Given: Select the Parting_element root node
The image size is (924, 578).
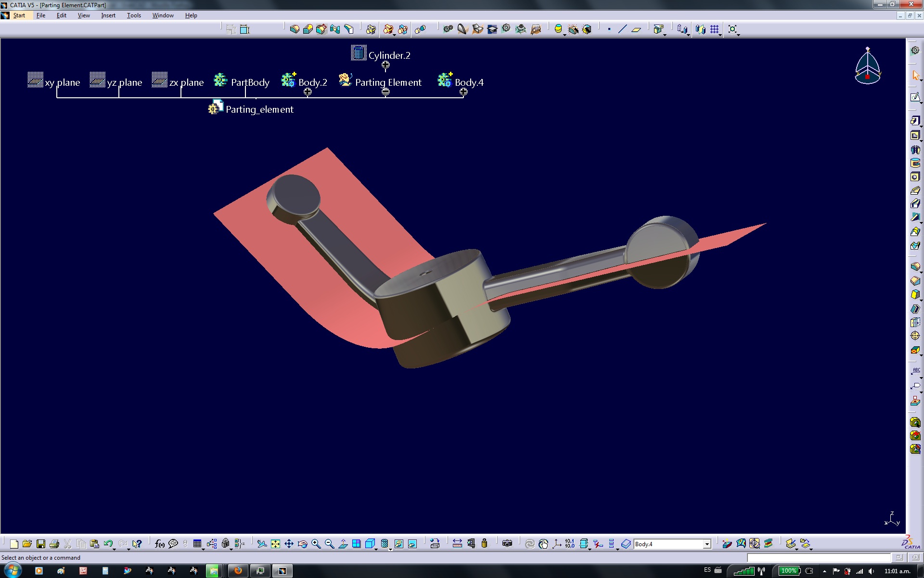Looking at the screenshot, I should (259, 109).
